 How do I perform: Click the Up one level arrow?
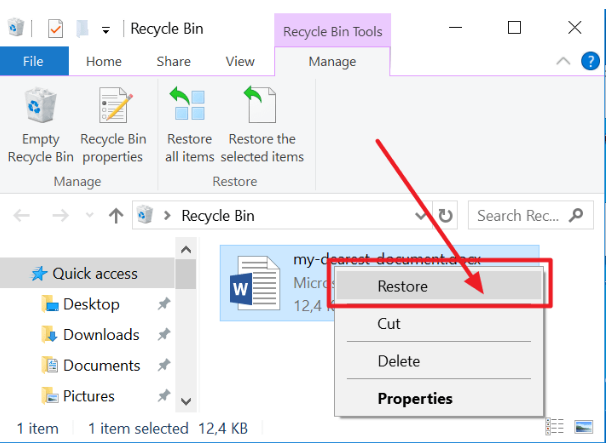(116, 215)
